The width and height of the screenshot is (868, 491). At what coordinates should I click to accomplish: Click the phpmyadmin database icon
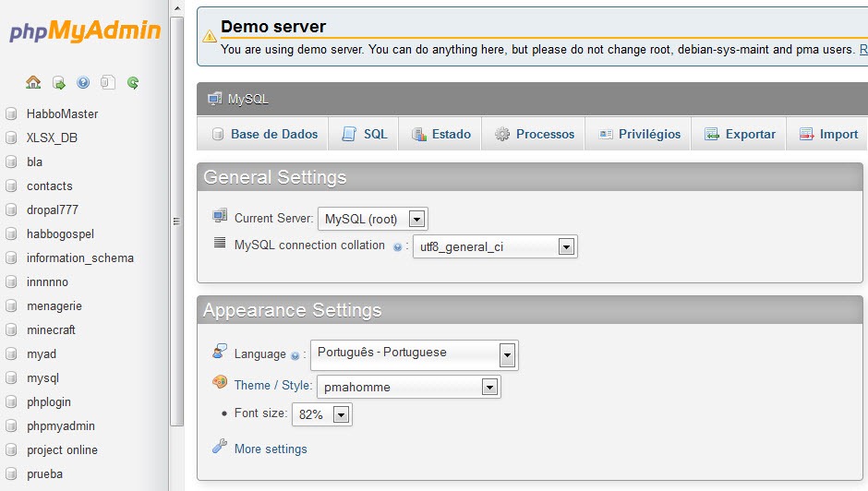(x=11, y=426)
